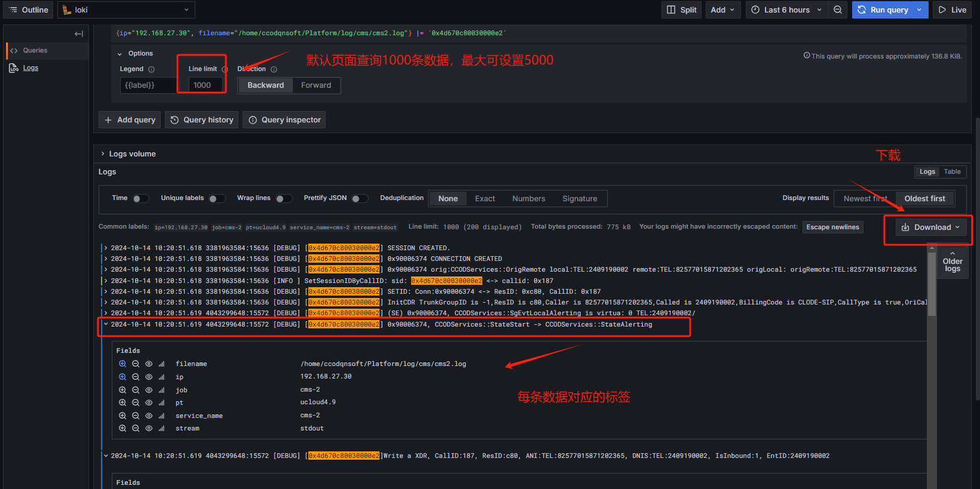Toggle the eye icon for pt field
Screen dimensions: 980x489
(149, 402)
